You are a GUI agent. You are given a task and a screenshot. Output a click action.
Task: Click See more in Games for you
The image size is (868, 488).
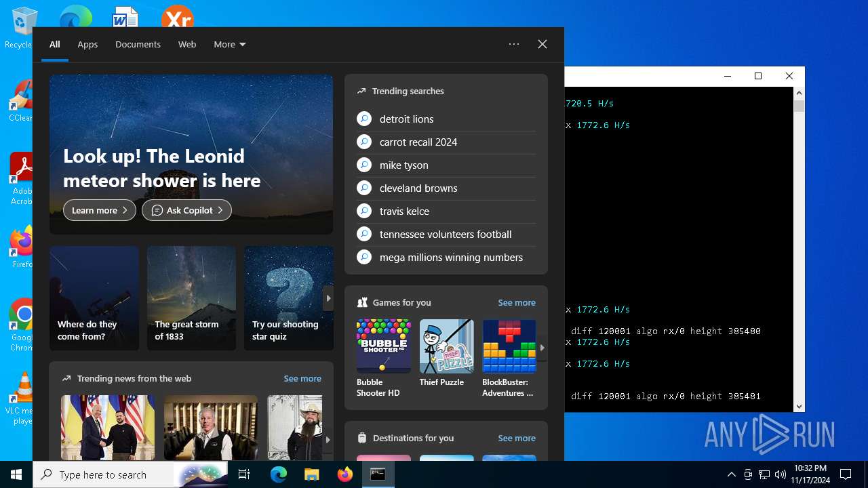tap(517, 303)
